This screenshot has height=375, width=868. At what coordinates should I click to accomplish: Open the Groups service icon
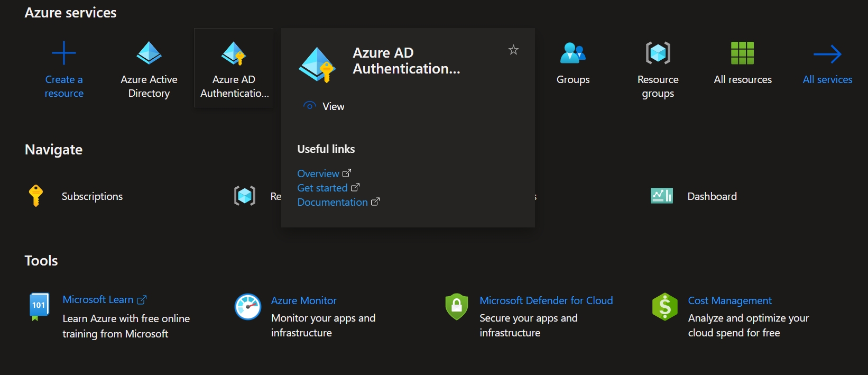point(573,53)
